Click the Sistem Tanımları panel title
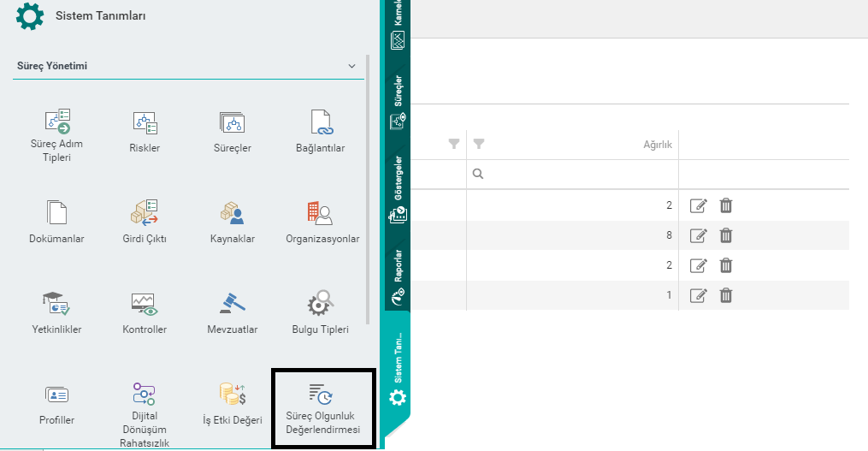This screenshot has height=451, width=868. (100, 16)
